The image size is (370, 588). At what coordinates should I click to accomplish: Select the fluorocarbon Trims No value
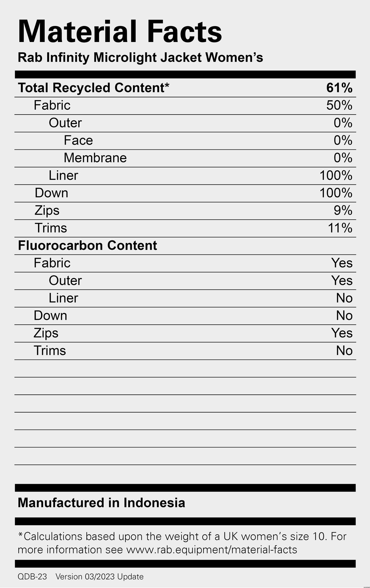344,351
